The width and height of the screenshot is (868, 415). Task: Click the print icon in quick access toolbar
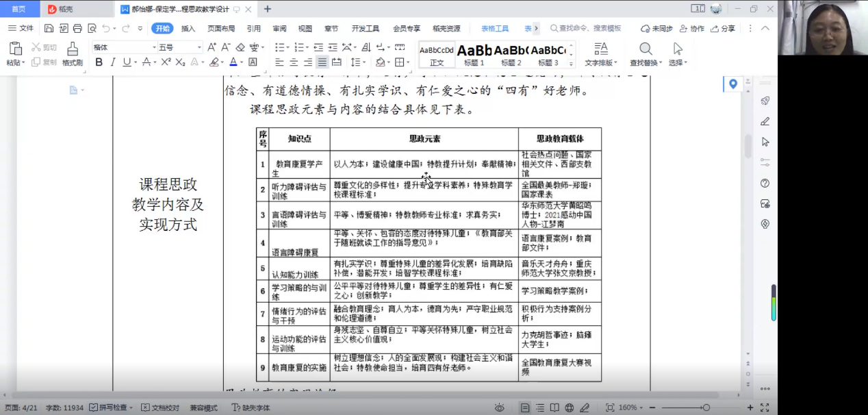[x=77, y=29]
